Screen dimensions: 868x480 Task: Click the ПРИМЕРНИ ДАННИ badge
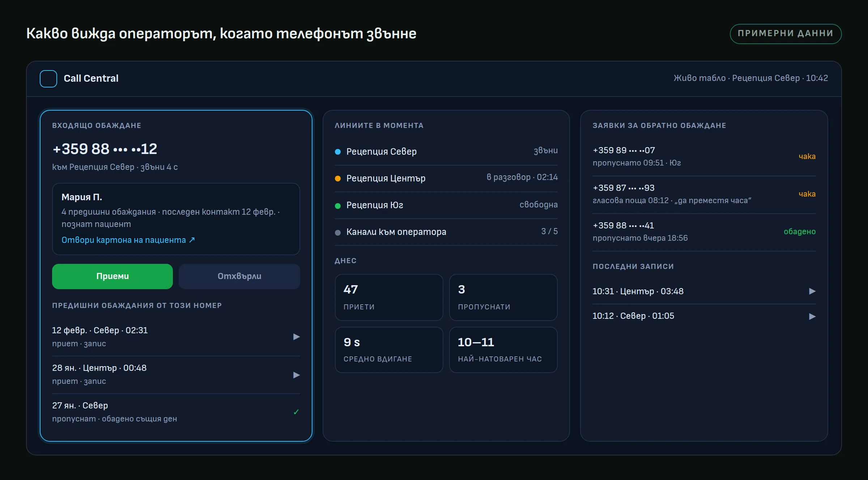786,34
